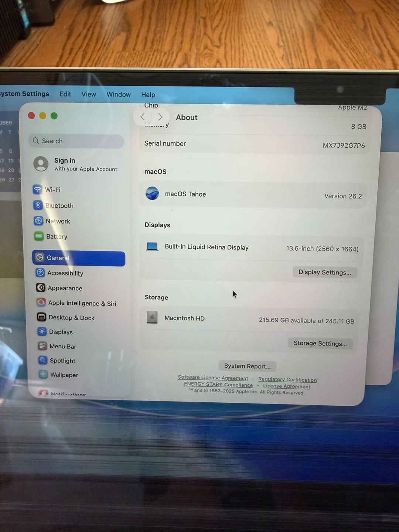Image resolution: width=399 pixels, height=532 pixels.
Task: Click the 13.6-inch (2560 × 1664) text
Action: (322, 249)
